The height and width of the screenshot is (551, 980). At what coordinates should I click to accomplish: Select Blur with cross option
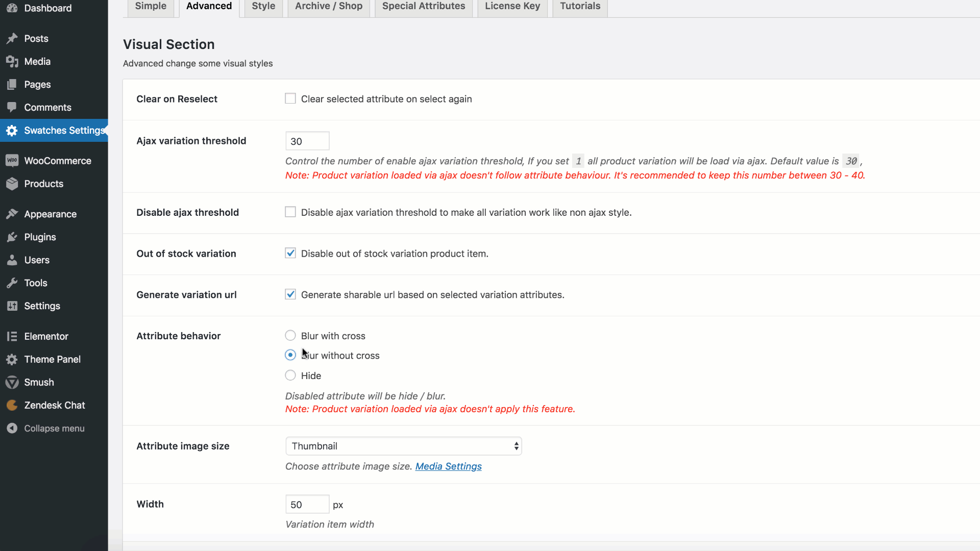(x=290, y=335)
